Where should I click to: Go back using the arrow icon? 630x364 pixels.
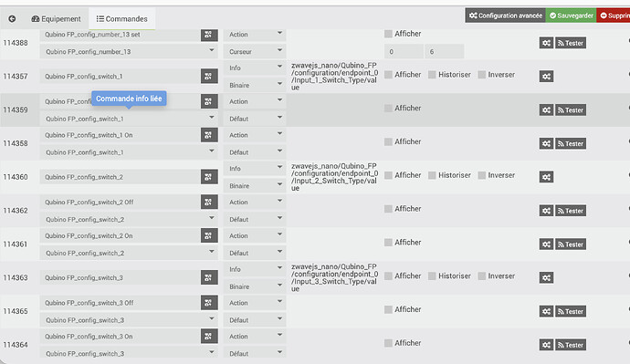[x=12, y=18]
